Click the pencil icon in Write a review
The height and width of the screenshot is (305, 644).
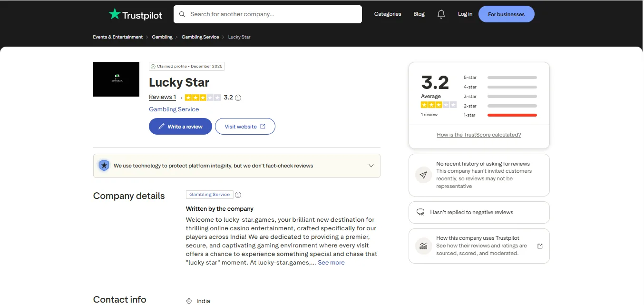click(x=161, y=127)
